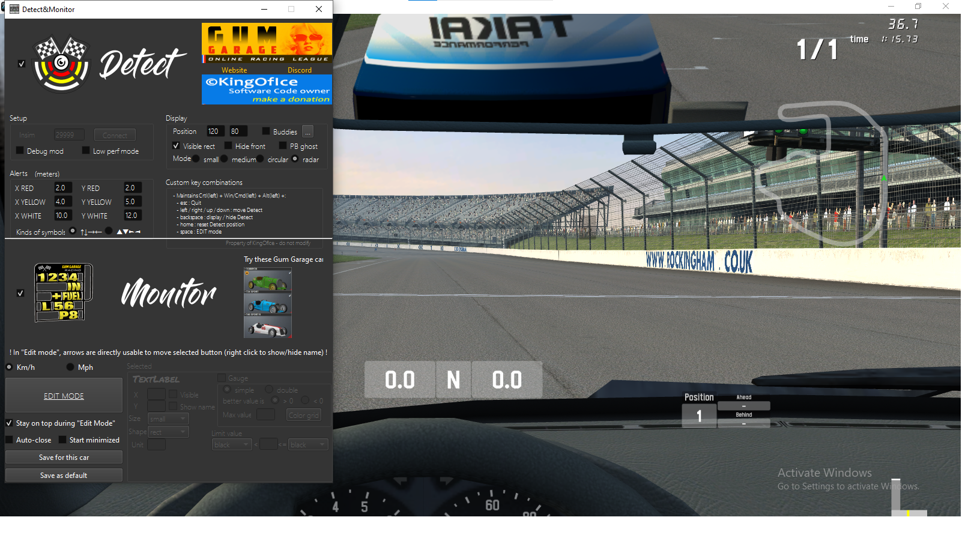Enable PB ghost checkbox
The image size is (980, 538).
(x=283, y=146)
